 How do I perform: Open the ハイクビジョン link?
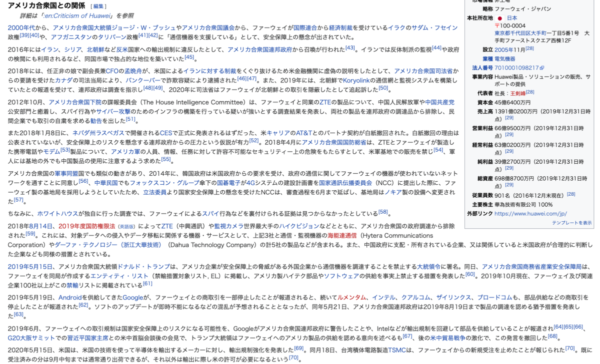[300, 226]
